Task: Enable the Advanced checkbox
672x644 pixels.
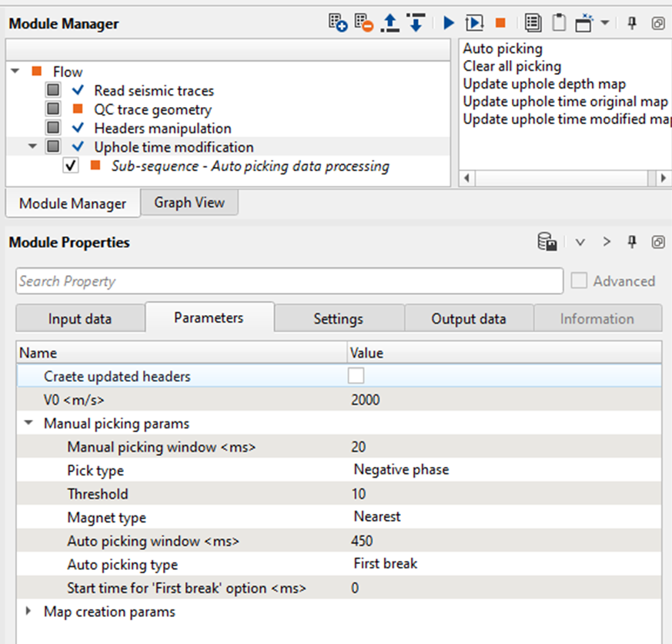Action: pos(579,281)
